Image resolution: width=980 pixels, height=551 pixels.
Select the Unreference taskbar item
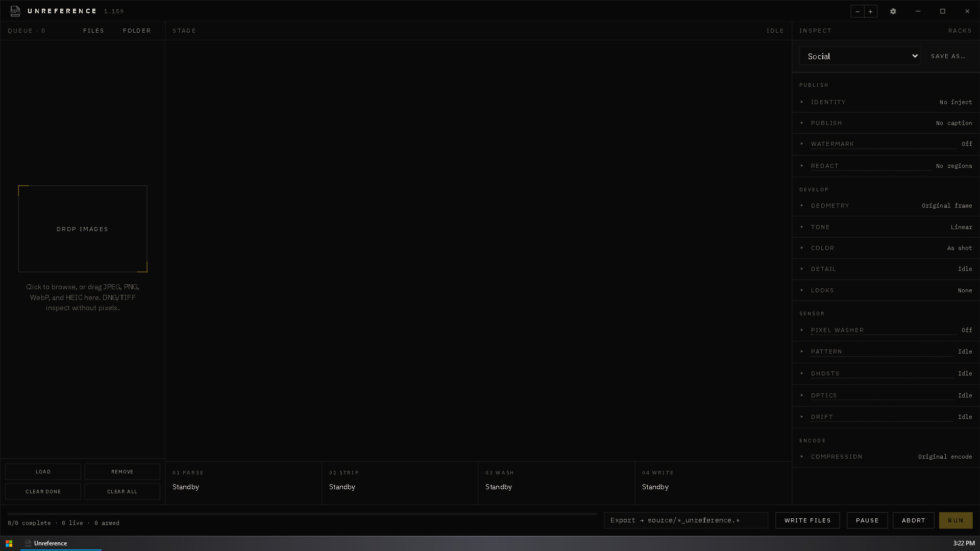click(61, 543)
